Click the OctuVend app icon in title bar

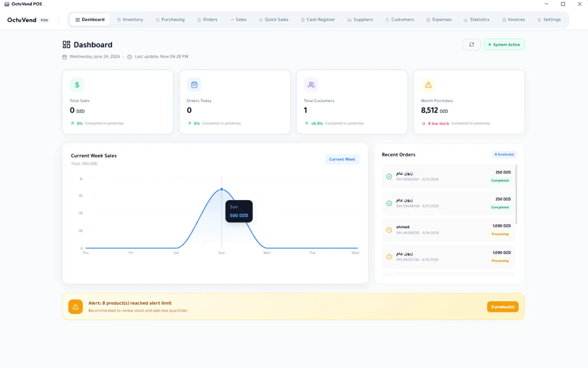pos(6,4)
